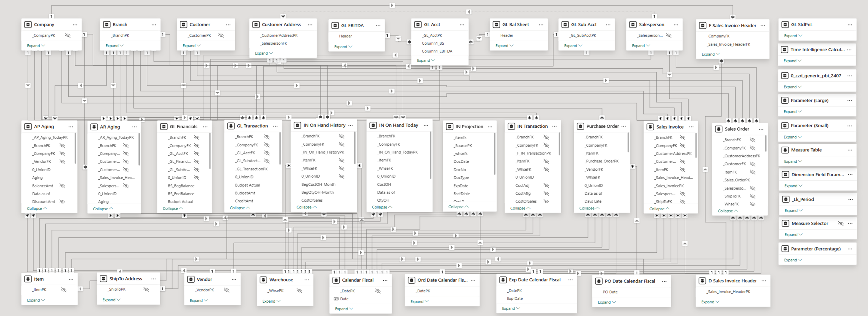Select Date field in Calendar Fiscal table

pyautogui.click(x=344, y=299)
